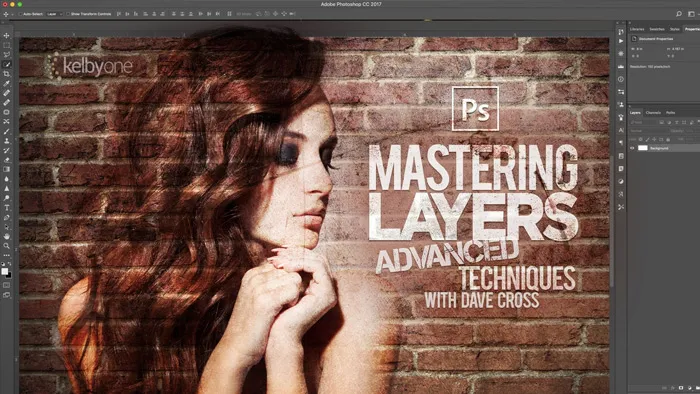The height and width of the screenshot is (394, 700).
Task: Expand the collapsed icon panel strip
Action: (x=618, y=22)
